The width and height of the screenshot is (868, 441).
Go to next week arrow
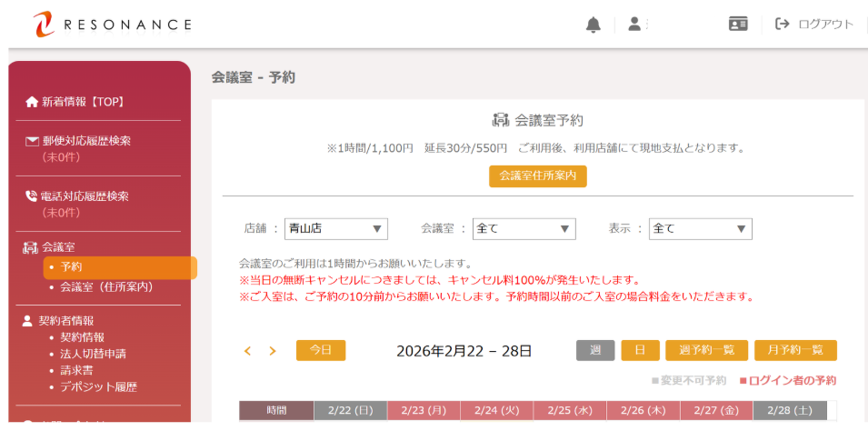click(273, 351)
